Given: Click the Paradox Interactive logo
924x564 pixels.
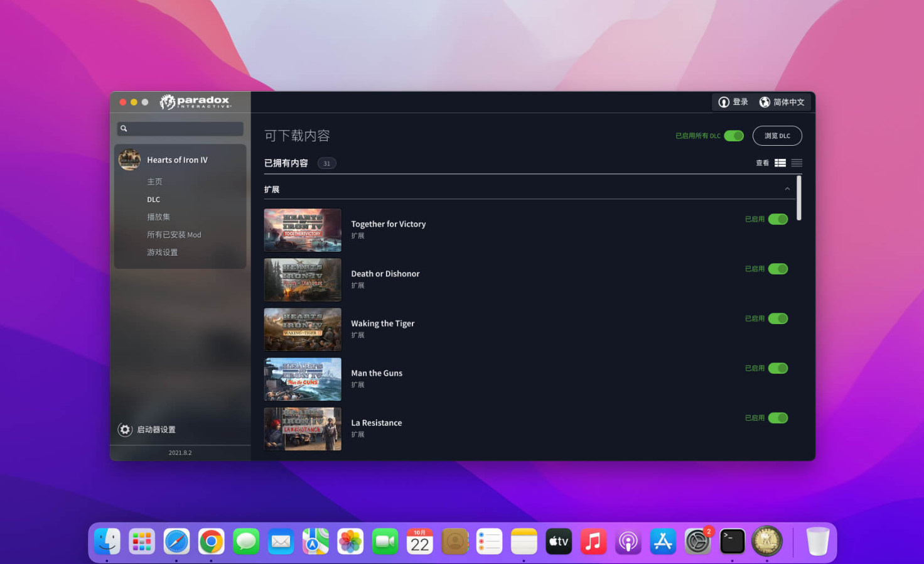Looking at the screenshot, I should tap(195, 102).
